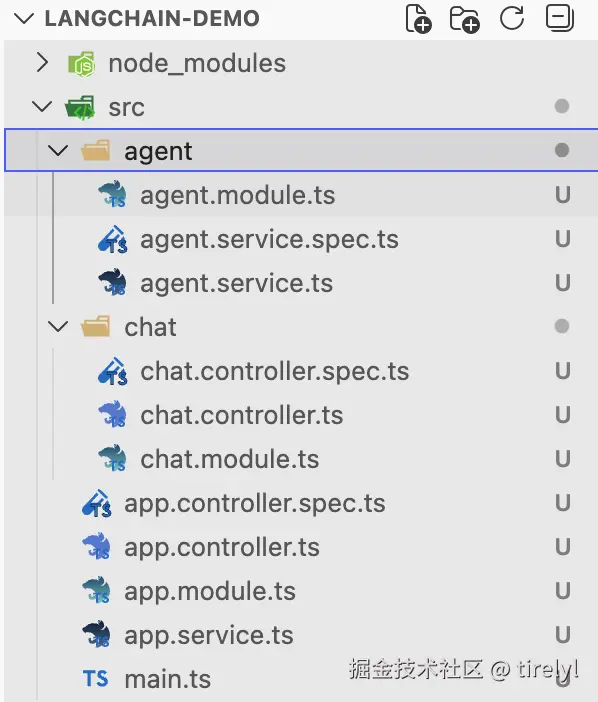Select app.service.ts in the tree
Viewport: 598px width, 702px height.
(301, 635)
